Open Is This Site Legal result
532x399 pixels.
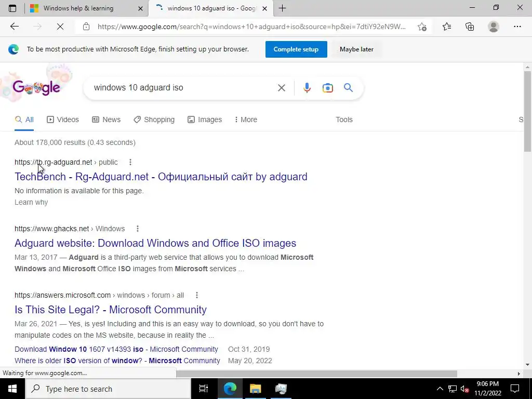tap(111, 310)
